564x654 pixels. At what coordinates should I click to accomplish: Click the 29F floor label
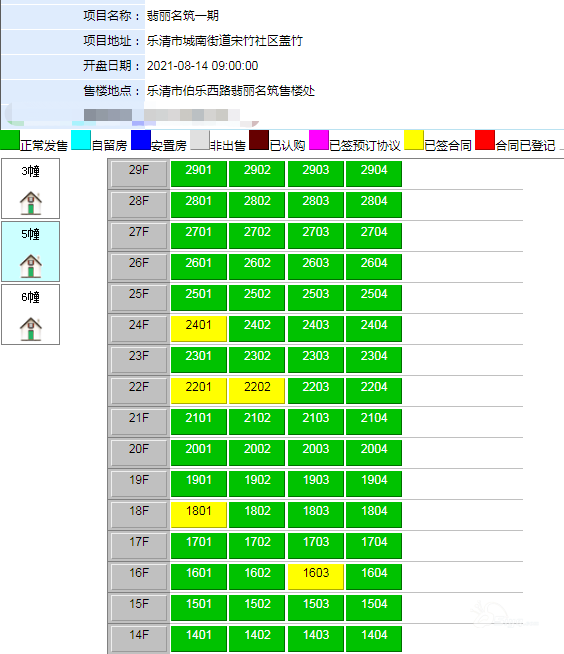[139, 174]
